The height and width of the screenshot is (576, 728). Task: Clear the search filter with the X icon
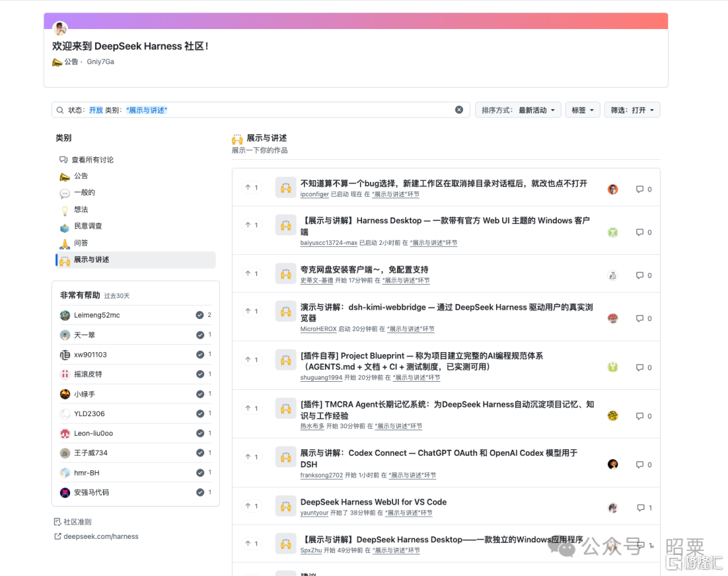point(459,110)
